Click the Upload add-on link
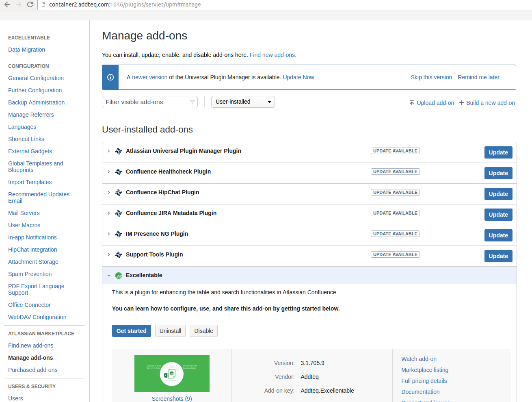The width and height of the screenshot is (532, 402). (x=435, y=103)
